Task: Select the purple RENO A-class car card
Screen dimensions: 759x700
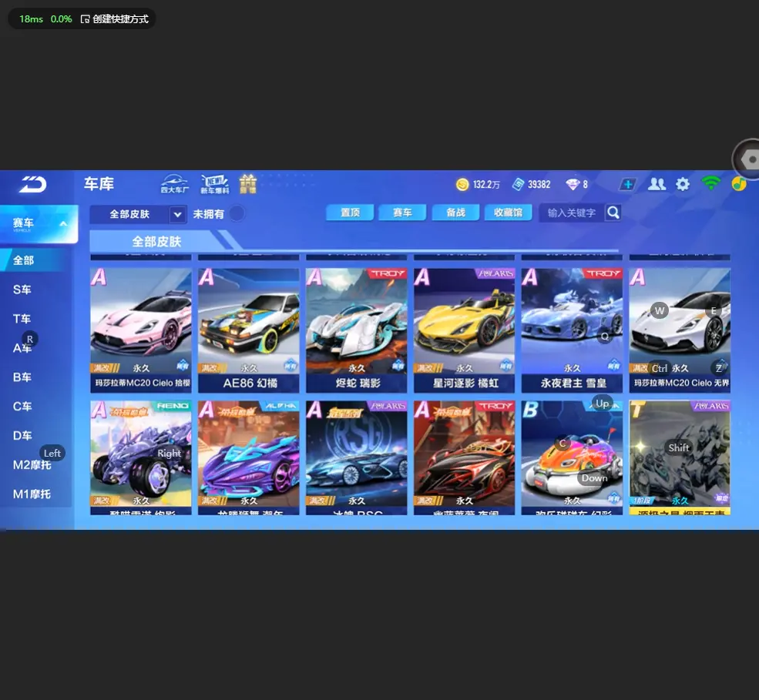Action: click(141, 457)
